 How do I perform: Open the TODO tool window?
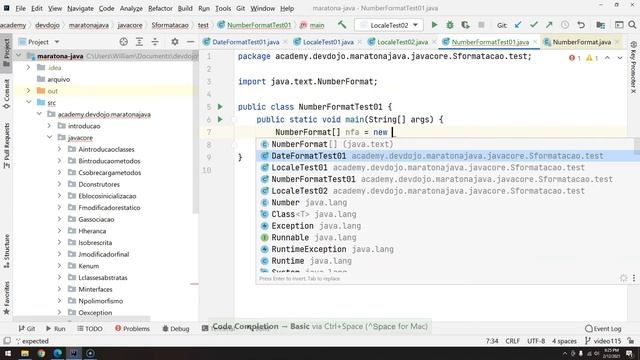[90, 328]
